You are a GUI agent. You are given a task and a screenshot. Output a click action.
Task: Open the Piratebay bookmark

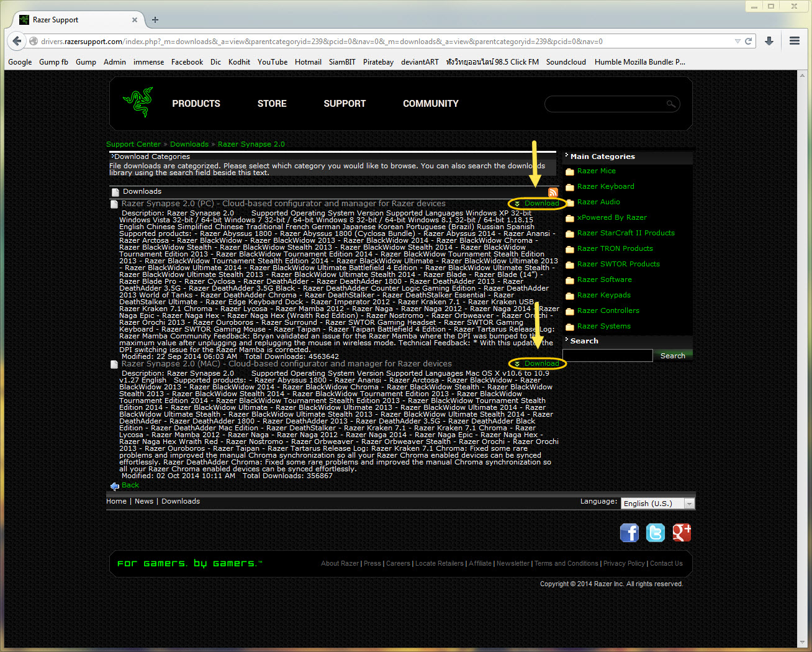pyautogui.click(x=378, y=62)
